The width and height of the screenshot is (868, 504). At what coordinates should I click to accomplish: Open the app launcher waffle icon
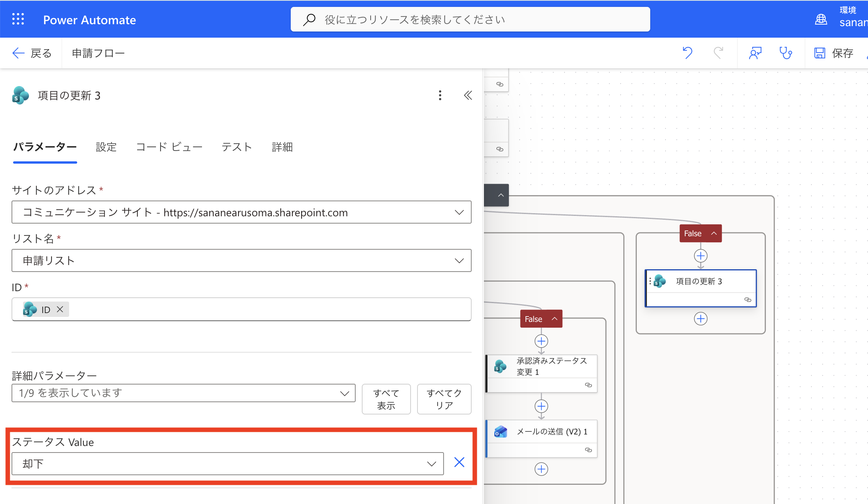click(18, 19)
